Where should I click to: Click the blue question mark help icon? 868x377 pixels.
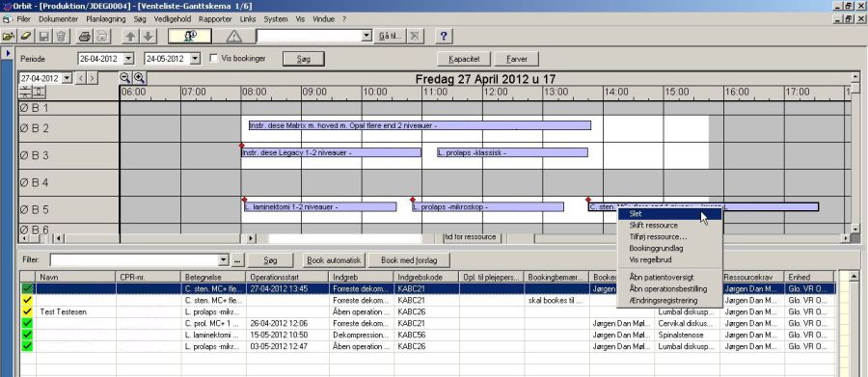444,37
